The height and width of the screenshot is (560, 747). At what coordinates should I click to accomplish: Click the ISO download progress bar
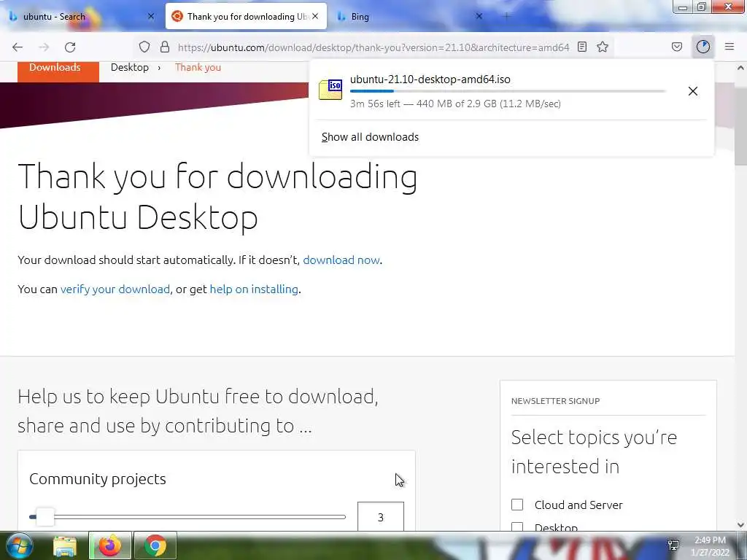pyautogui.click(x=508, y=91)
